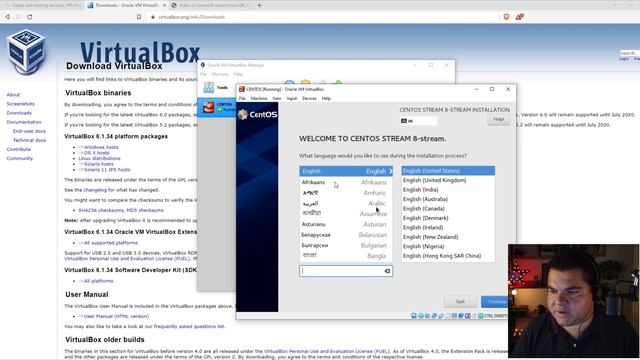Open End-user docs in website sidebar
This screenshot has height=360, width=640.
pyautogui.click(x=29, y=131)
